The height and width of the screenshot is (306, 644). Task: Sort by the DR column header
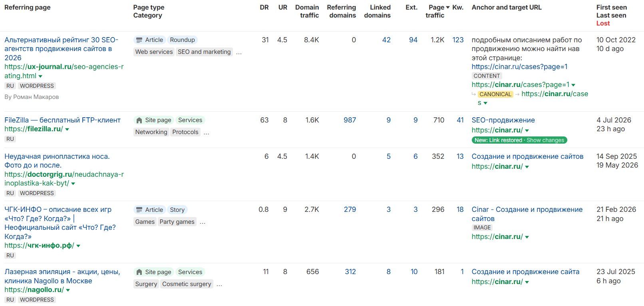click(264, 7)
